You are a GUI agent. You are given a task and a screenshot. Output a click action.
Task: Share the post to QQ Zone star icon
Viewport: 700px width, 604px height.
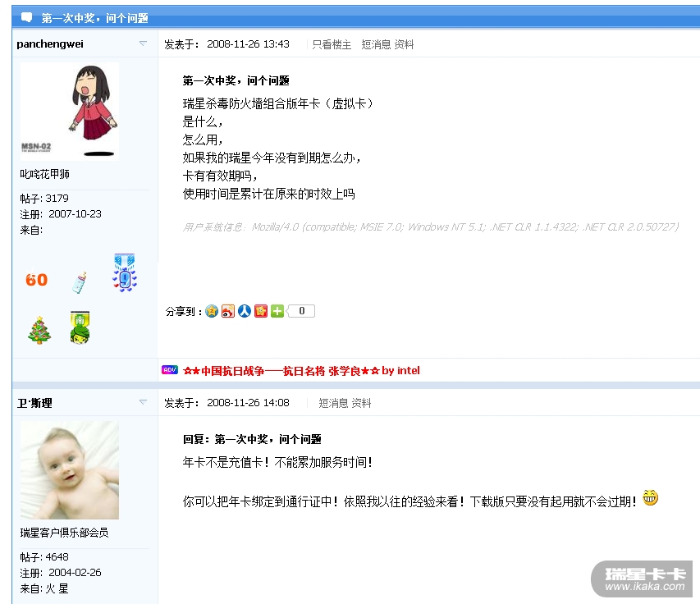(x=212, y=311)
